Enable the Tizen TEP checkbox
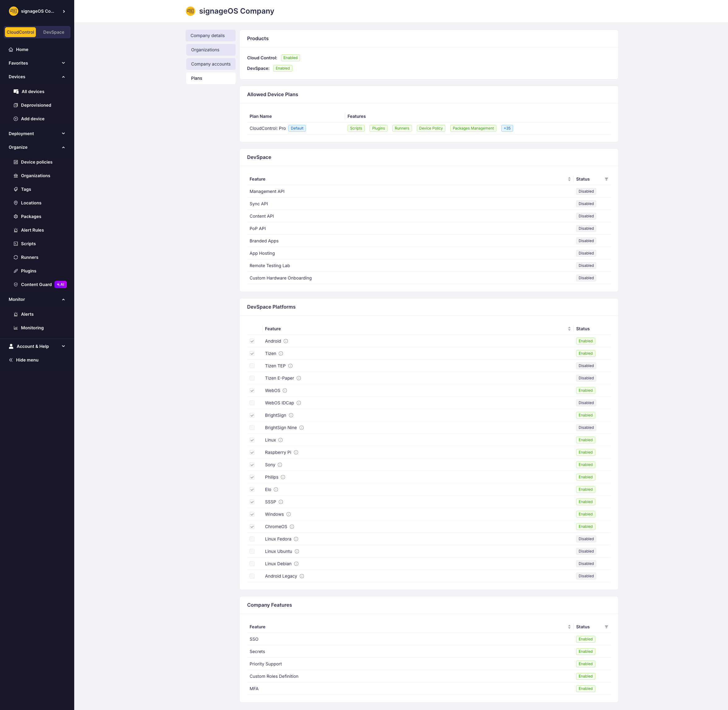 pyautogui.click(x=252, y=366)
